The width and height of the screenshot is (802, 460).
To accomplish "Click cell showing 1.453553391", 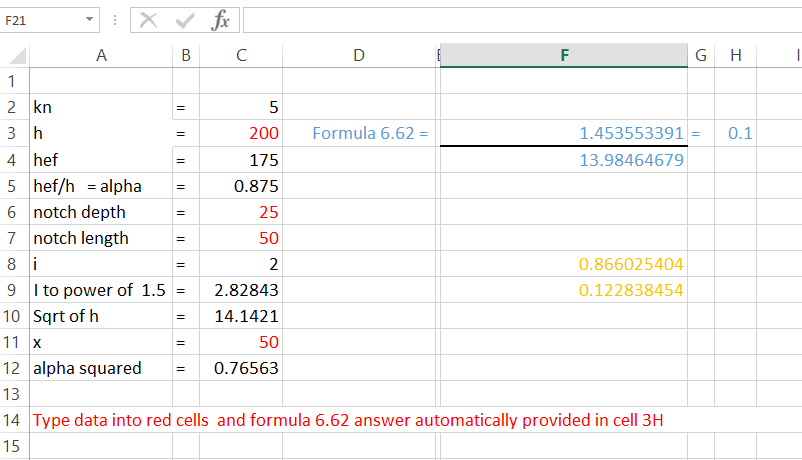I will pos(564,133).
